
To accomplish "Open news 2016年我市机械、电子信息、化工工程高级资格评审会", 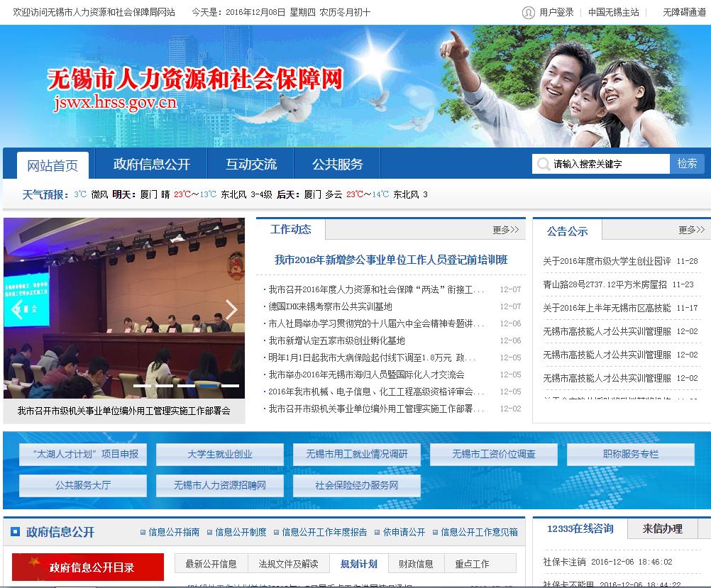I will 376,392.
